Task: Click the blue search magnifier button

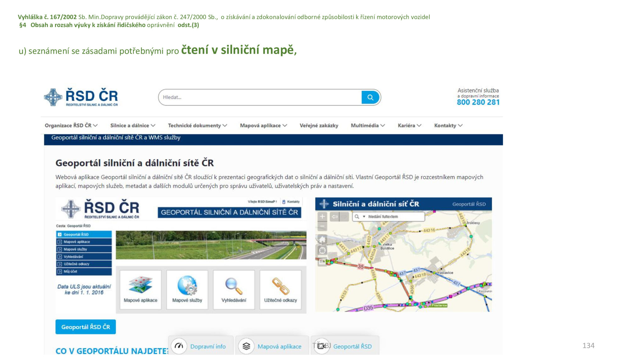Action: coord(370,97)
